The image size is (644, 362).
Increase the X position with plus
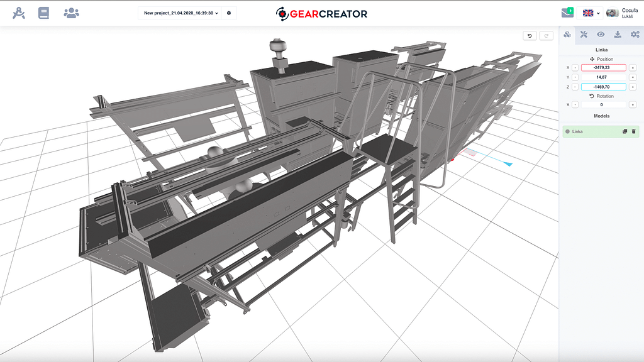(x=633, y=67)
